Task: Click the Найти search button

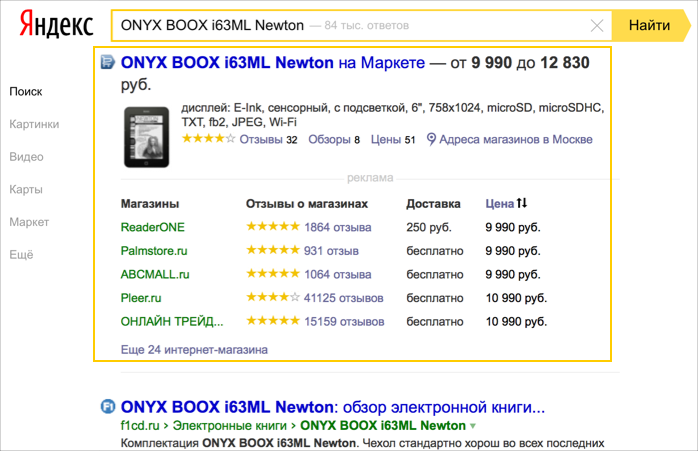Action: pos(649,25)
